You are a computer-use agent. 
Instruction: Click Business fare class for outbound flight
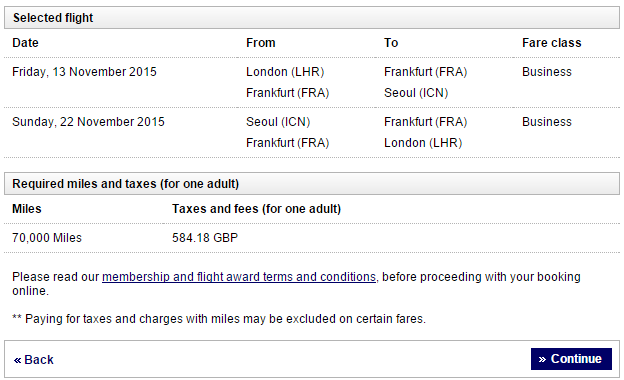[x=547, y=72]
